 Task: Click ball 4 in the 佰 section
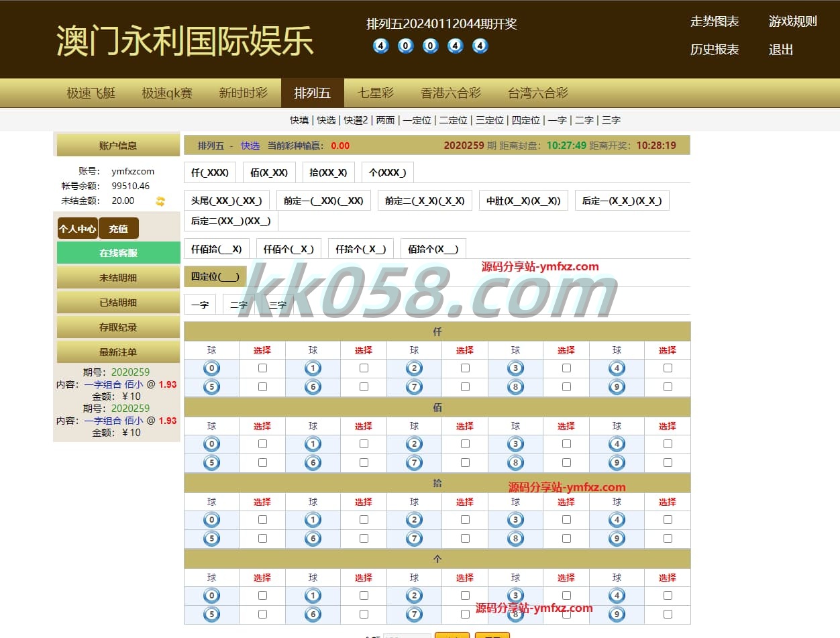click(x=617, y=444)
